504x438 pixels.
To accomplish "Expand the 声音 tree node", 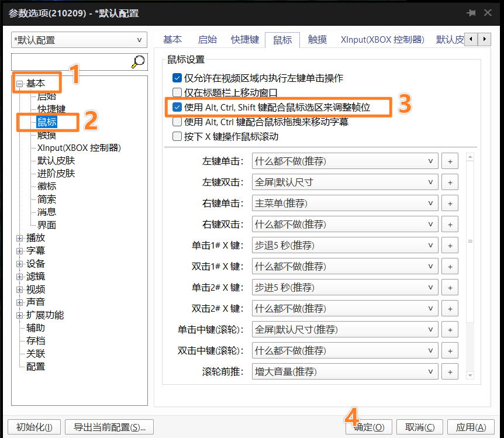I will [20, 302].
